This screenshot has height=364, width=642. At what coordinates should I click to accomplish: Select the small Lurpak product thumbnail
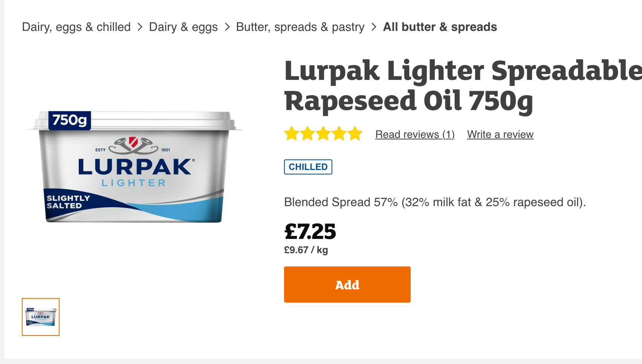coord(40,317)
